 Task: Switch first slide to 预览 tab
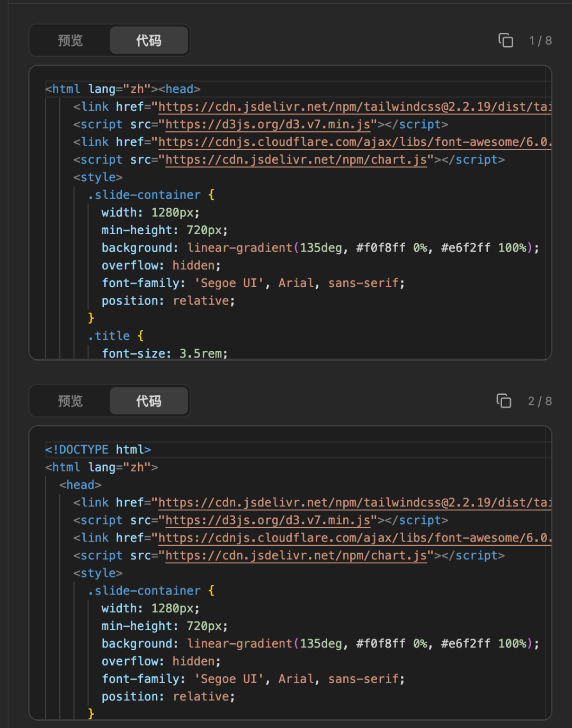click(x=70, y=40)
